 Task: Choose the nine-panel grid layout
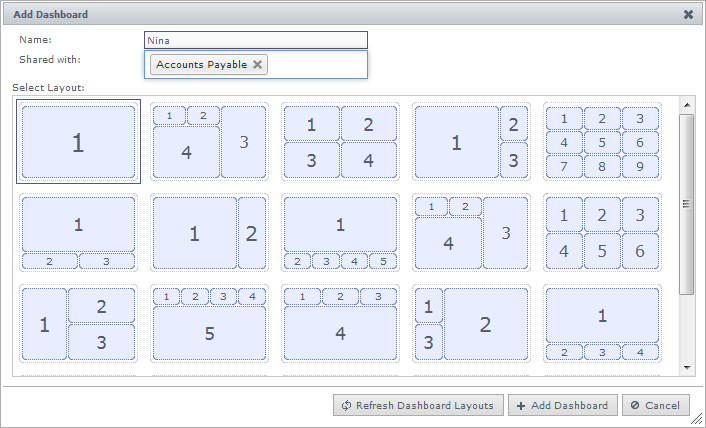[x=602, y=142]
